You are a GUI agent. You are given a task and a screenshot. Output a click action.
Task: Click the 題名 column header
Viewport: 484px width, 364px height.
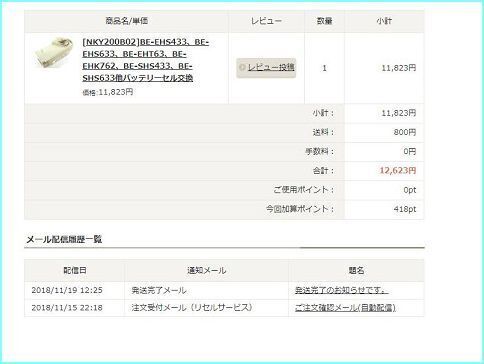(x=356, y=270)
